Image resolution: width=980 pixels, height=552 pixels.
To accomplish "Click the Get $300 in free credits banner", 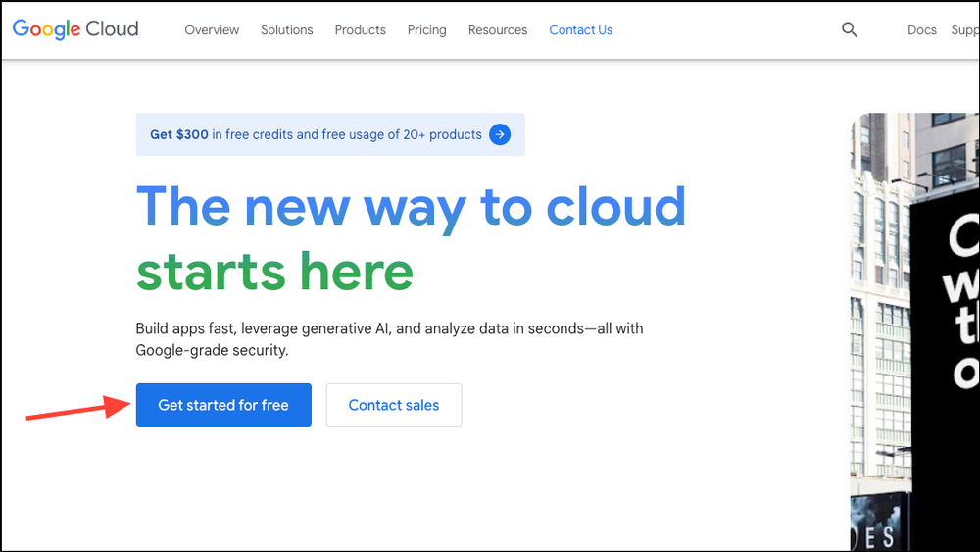I will [x=316, y=134].
